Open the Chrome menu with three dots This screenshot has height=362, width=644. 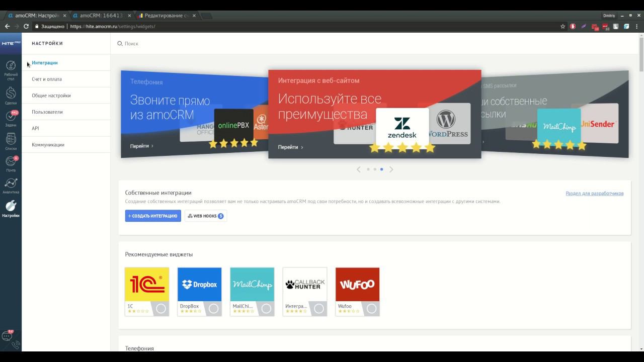tap(637, 26)
